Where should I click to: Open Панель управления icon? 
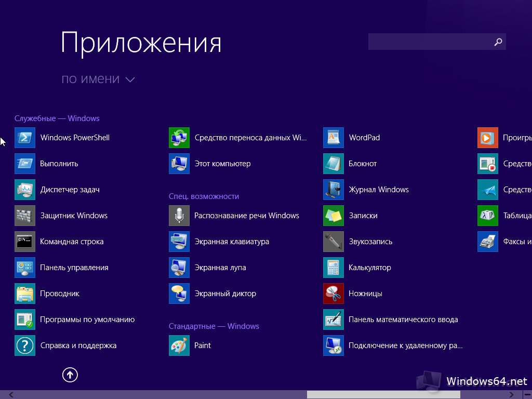tap(25, 268)
